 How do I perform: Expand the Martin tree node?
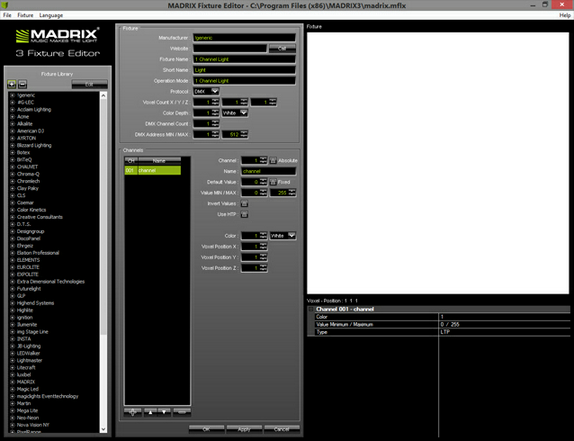pyautogui.click(x=12, y=403)
